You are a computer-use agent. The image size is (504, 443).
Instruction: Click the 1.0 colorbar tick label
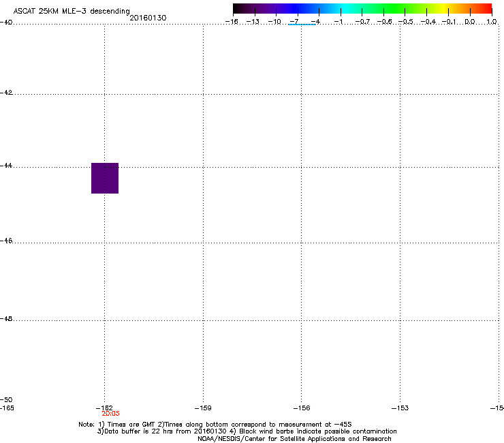pyautogui.click(x=492, y=22)
